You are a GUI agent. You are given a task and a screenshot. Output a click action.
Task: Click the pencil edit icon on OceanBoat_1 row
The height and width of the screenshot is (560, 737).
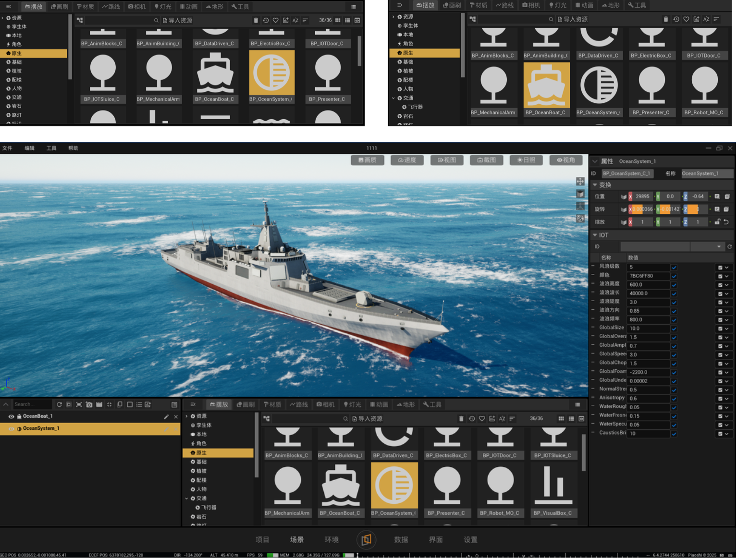coord(166,417)
